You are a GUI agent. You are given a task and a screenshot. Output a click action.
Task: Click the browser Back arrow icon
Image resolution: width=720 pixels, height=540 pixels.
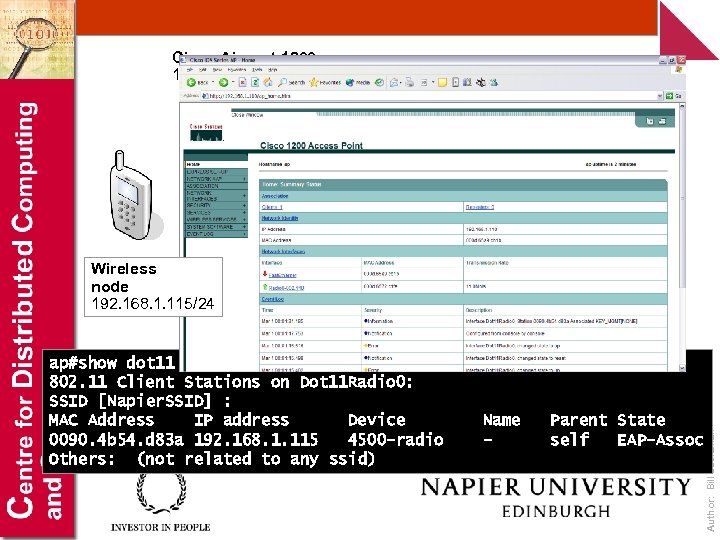coord(191,83)
